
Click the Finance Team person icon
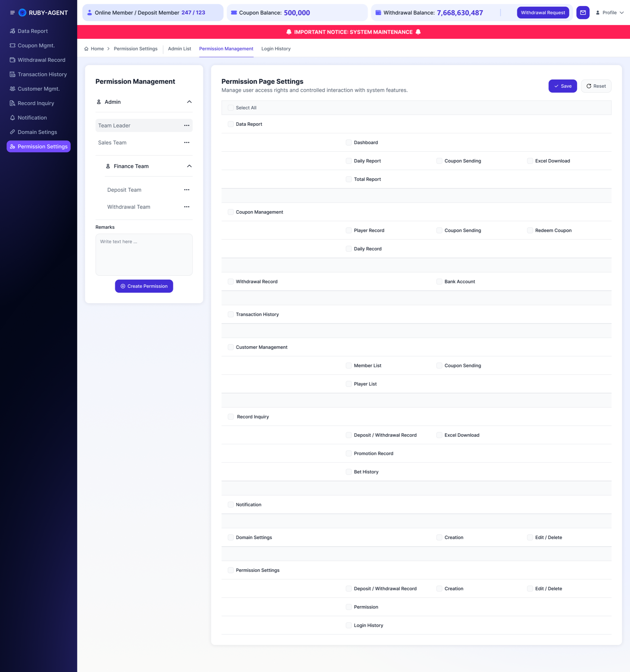[x=108, y=166]
